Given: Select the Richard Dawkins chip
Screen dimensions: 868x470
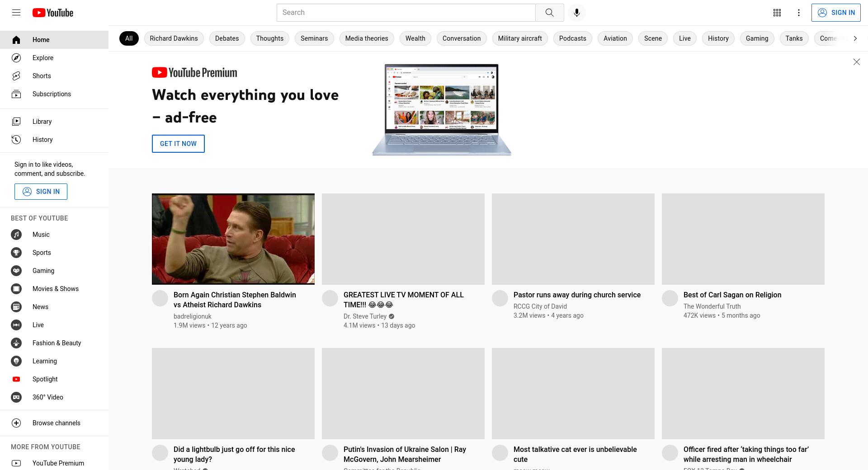Looking at the screenshot, I should click(174, 38).
